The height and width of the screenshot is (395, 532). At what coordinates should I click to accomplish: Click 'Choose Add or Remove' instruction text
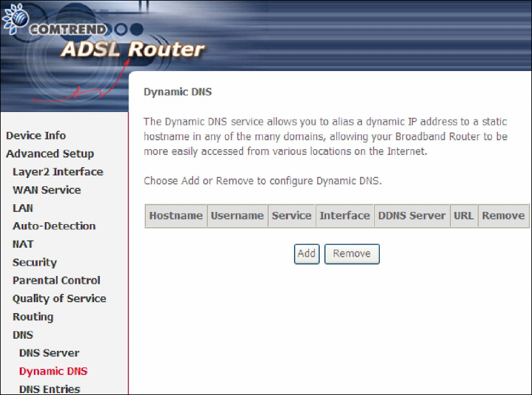(x=263, y=181)
